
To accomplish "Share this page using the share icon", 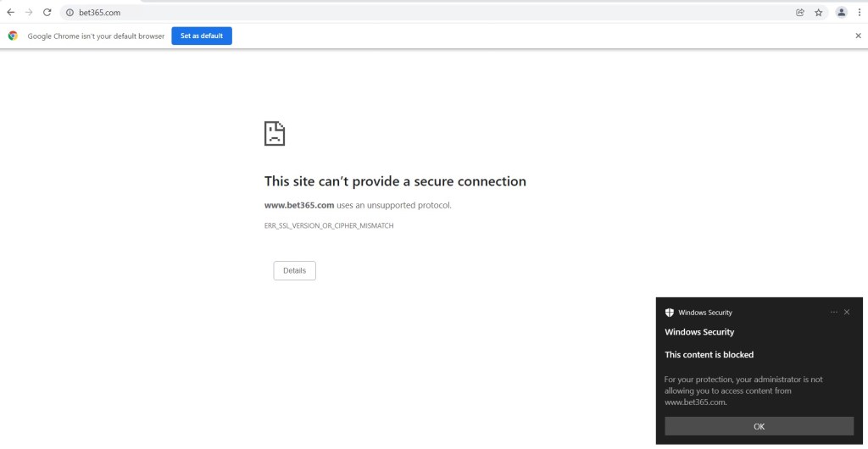I will pyautogui.click(x=800, y=13).
